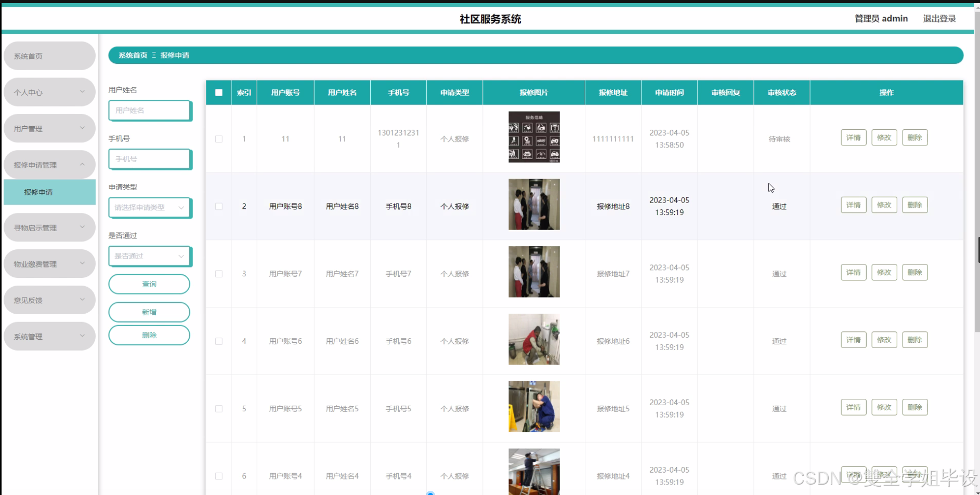Open the 申请类型 dropdown
Image resolution: width=980 pixels, height=495 pixels.
coord(149,207)
